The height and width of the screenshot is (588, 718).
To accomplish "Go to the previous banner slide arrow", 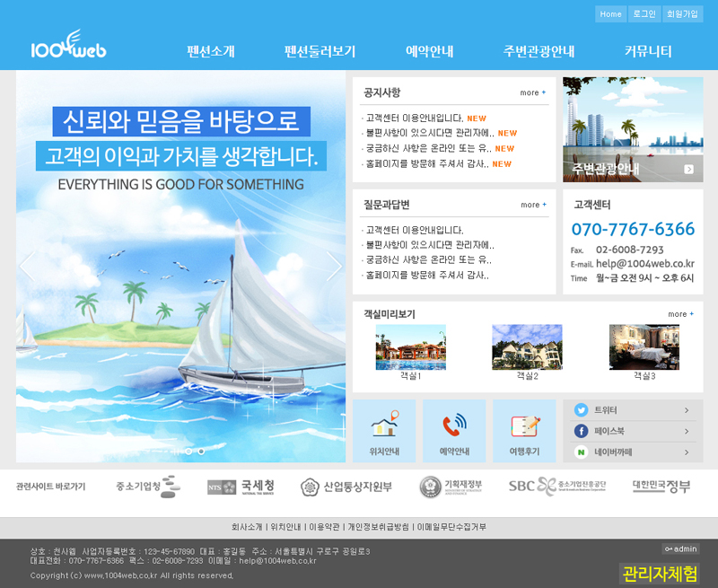I will pyautogui.click(x=27, y=266).
